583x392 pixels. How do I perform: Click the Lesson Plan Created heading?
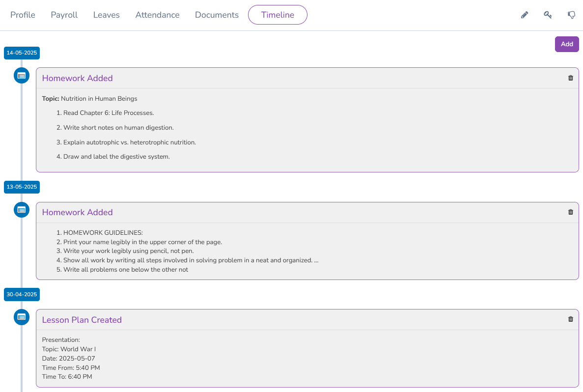coord(82,320)
